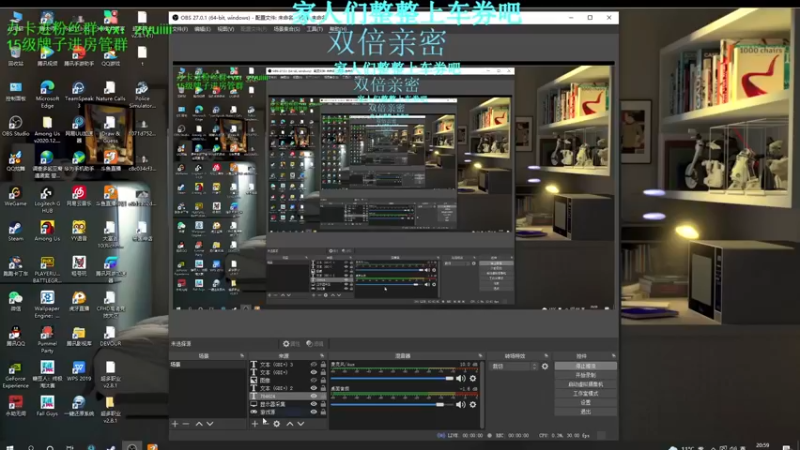Open source properties gear in Sources toolbar
The width and height of the screenshot is (800, 450).
[x=277, y=424]
